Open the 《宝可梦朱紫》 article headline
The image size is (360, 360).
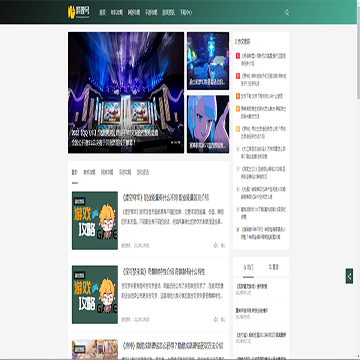[x=163, y=272]
